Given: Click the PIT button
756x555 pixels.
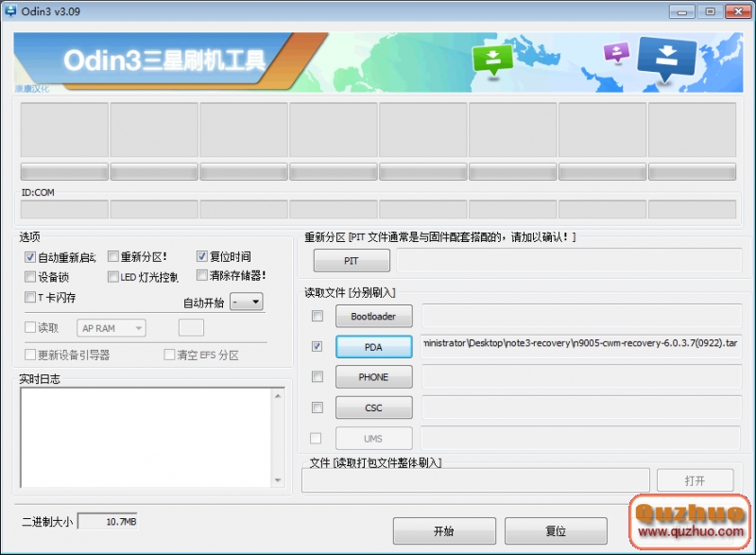Looking at the screenshot, I should tap(352, 261).
